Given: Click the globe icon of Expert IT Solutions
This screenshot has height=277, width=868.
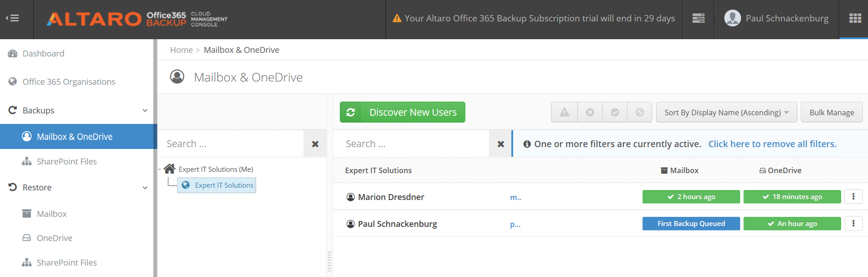Looking at the screenshot, I should tap(186, 185).
